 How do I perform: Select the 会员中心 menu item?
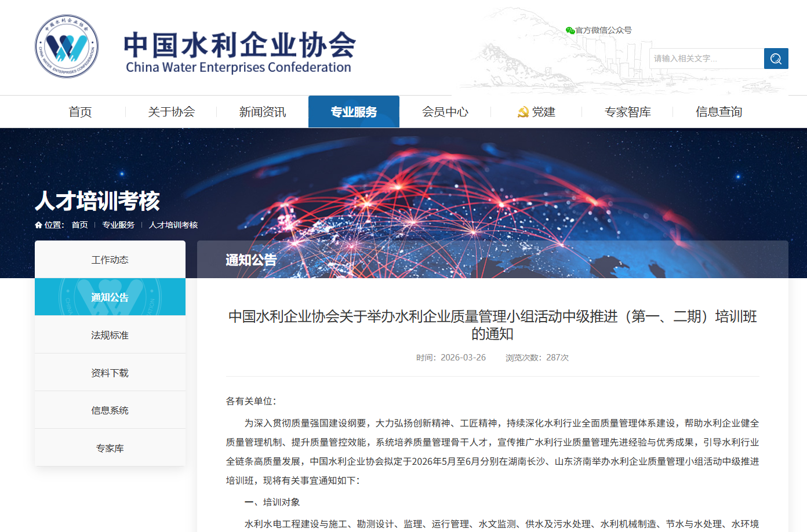(445, 112)
